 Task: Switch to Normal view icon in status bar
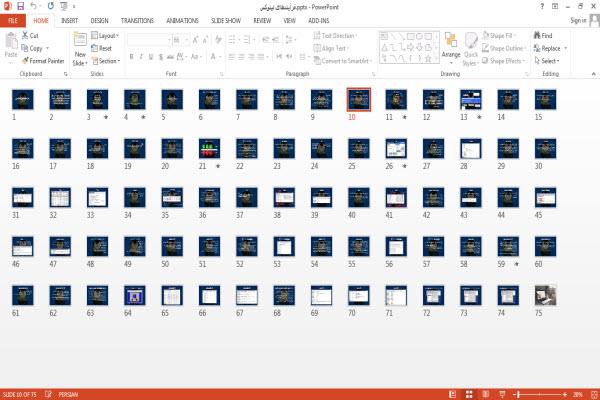[452, 394]
